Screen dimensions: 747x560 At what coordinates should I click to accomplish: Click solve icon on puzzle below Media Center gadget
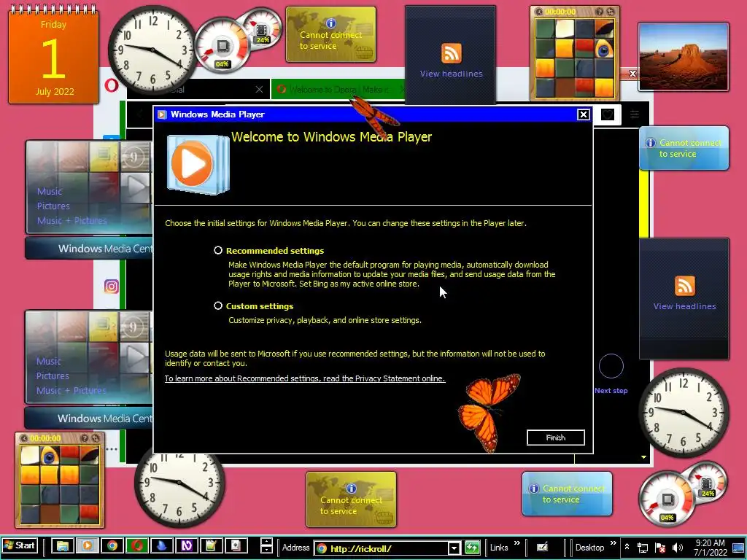point(96,438)
